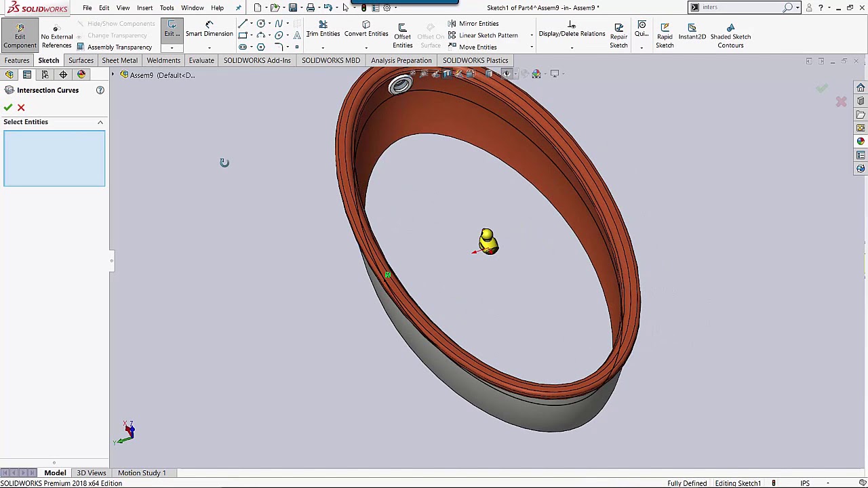Select the Line sketch tool

(243, 24)
